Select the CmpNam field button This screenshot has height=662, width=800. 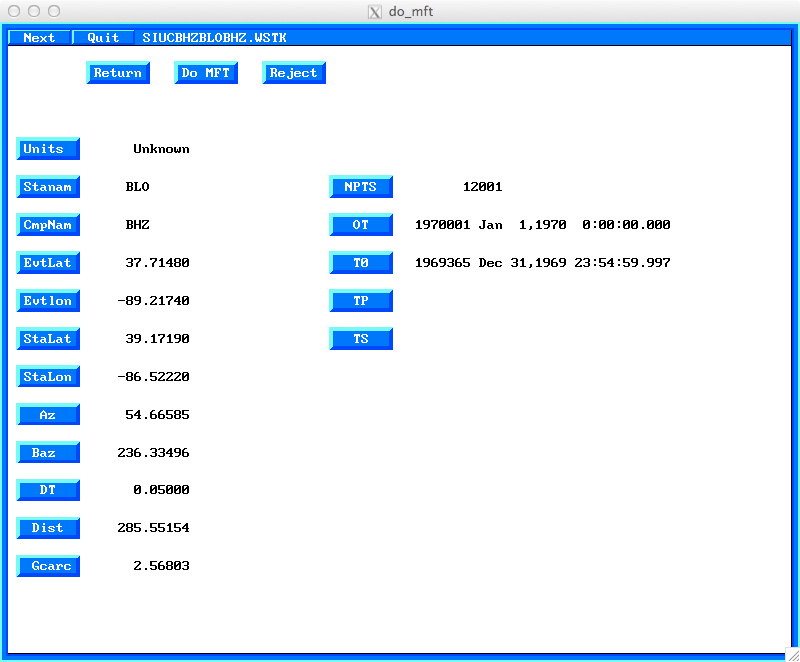(x=48, y=225)
